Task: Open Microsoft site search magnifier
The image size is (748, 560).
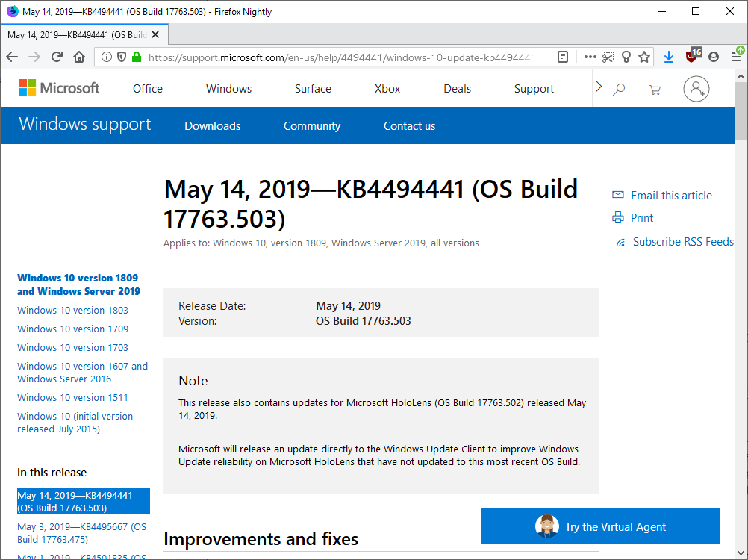Action: [619, 89]
